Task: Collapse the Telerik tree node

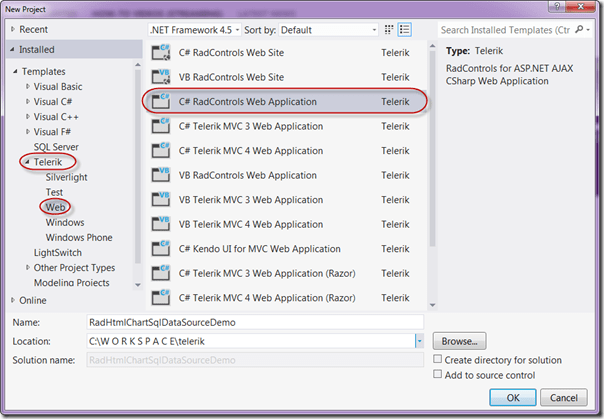Action: 26,160
